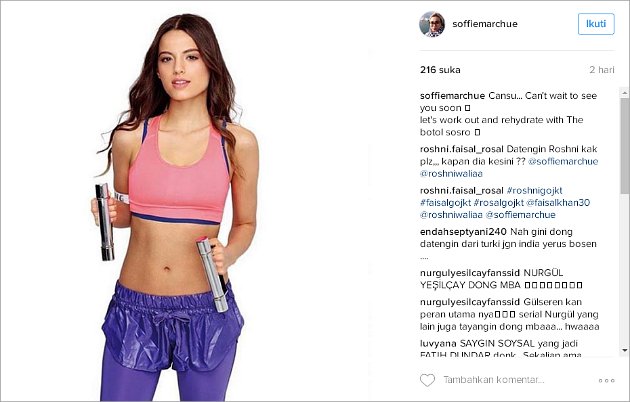Open the #rosalgojkt hashtag
This screenshot has width=630, height=402.
tap(498, 203)
